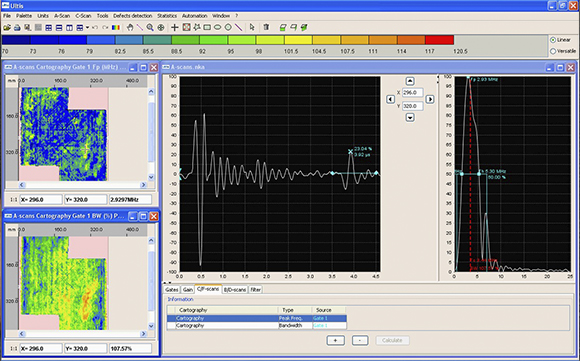Click the 2.9297MHz value field
580x361 pixels.
130,200
